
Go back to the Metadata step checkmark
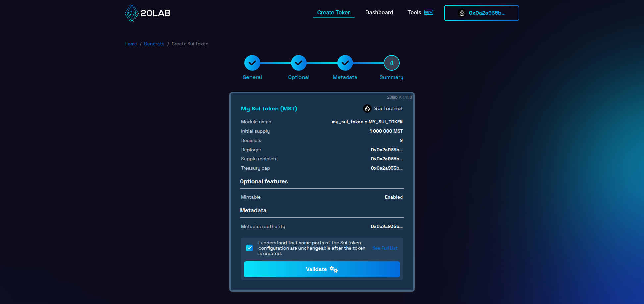345,63
